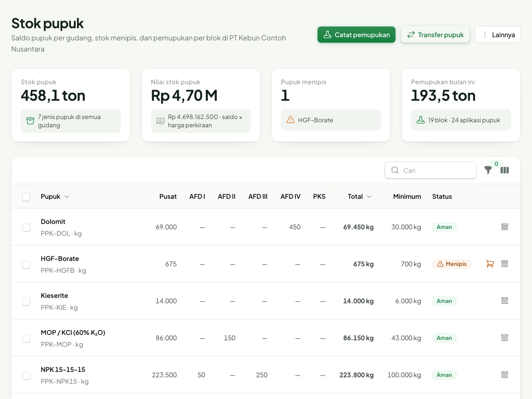Open row menu icon for Kieserite
Screen dimensions: 532x399
point(505,301)
